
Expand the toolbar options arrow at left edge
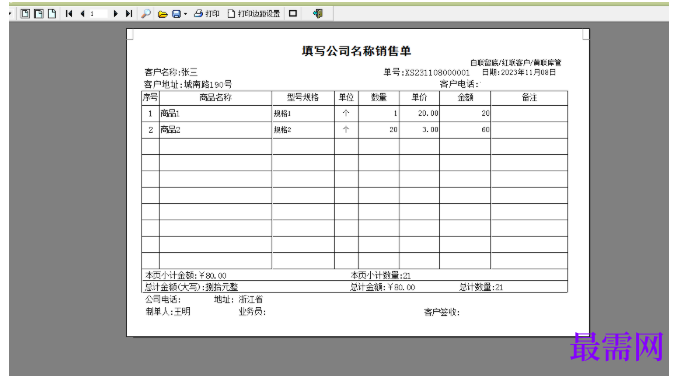click(10, 14)
